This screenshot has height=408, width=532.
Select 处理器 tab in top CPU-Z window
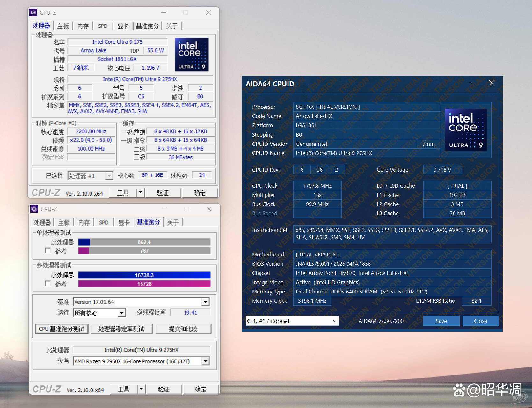(41, 26)
